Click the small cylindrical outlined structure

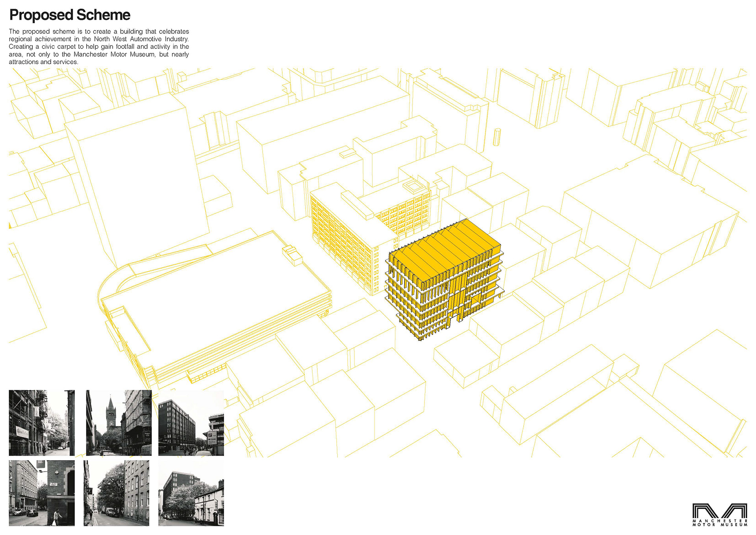497,137
